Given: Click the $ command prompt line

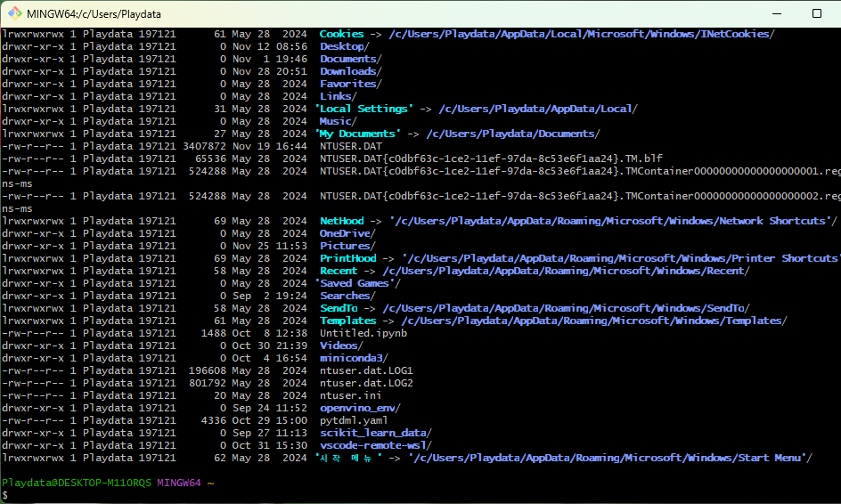Looking at the screenshot, I should tap(4, 495).
